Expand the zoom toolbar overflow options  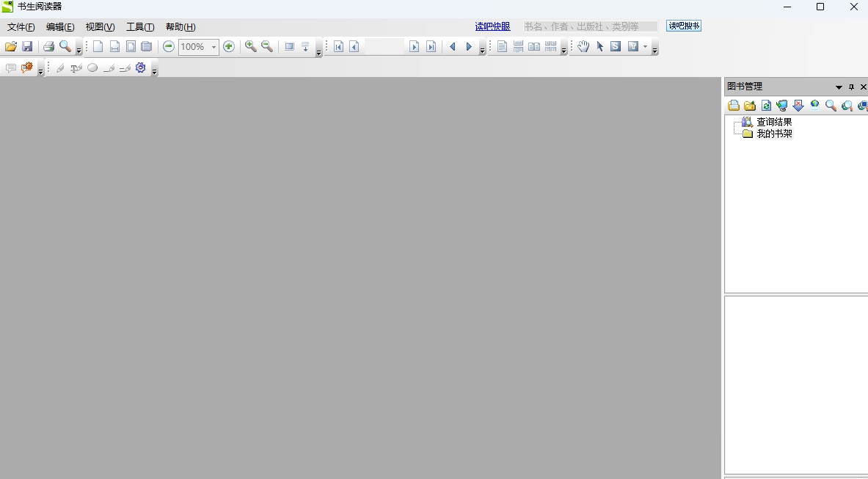[318, 48]
